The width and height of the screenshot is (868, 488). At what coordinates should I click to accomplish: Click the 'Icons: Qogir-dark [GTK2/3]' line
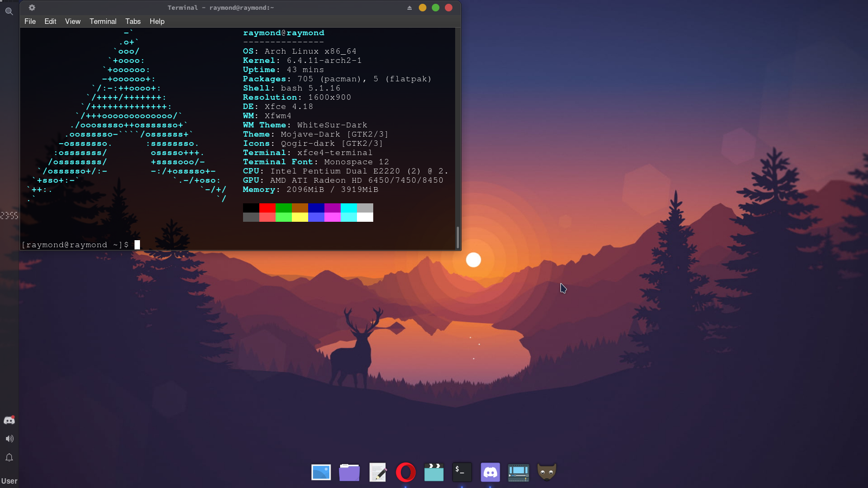point(313,144)
